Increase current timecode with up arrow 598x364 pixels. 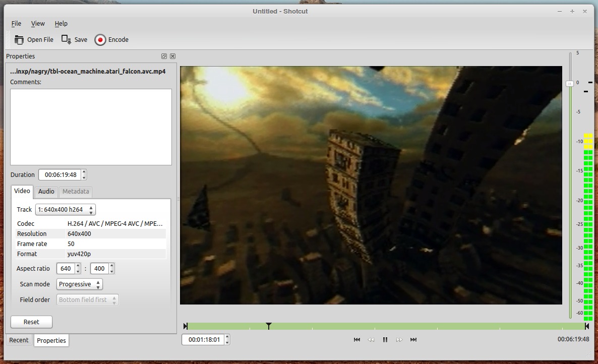pos(227,337)
